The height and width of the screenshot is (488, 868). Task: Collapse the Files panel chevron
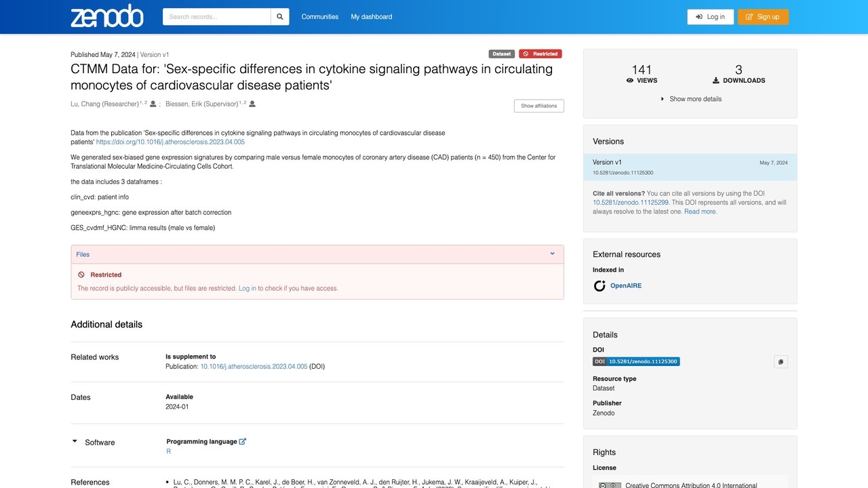pos(552,254)
